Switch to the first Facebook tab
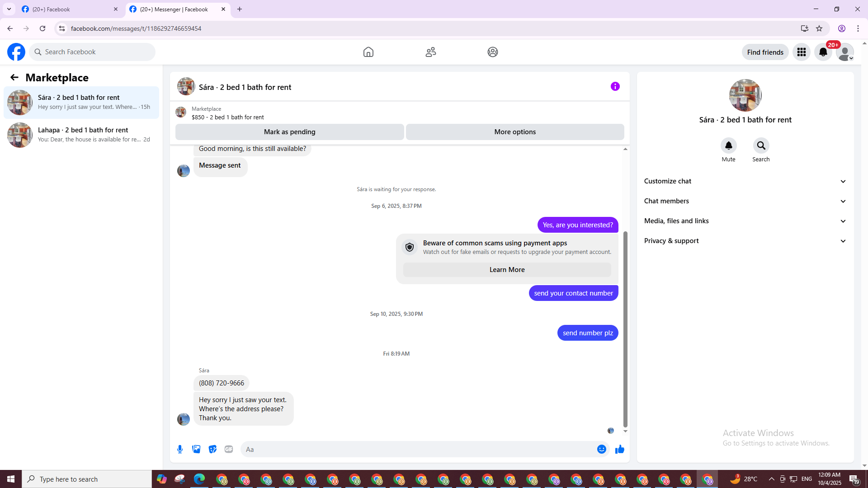The height and width of the screenshot is (488, 868). [69, 9]
